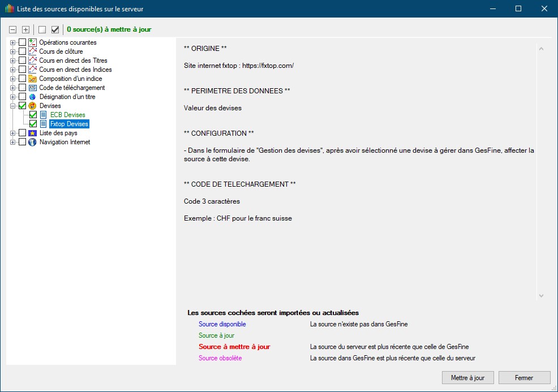Click the check-all sources toolbar icon
This screenshot has width=558, height=392.
(55, 29)
